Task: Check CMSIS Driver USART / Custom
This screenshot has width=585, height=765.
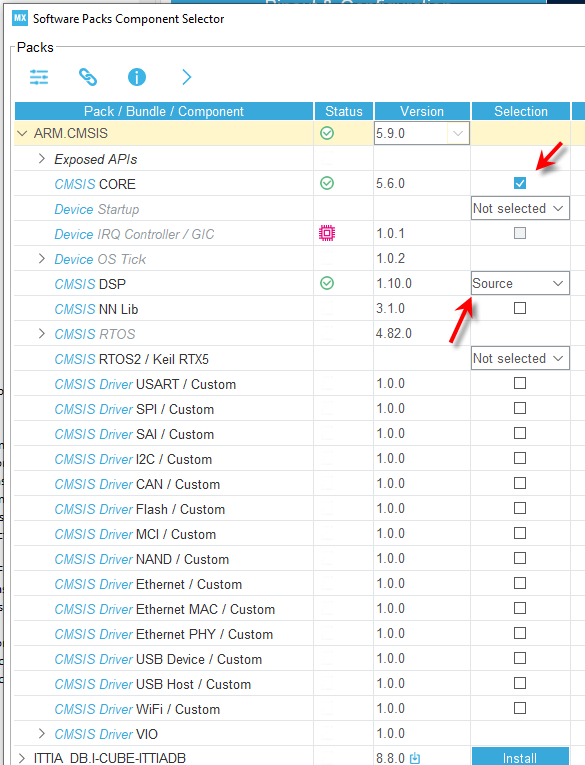Action: click(520, 383)
